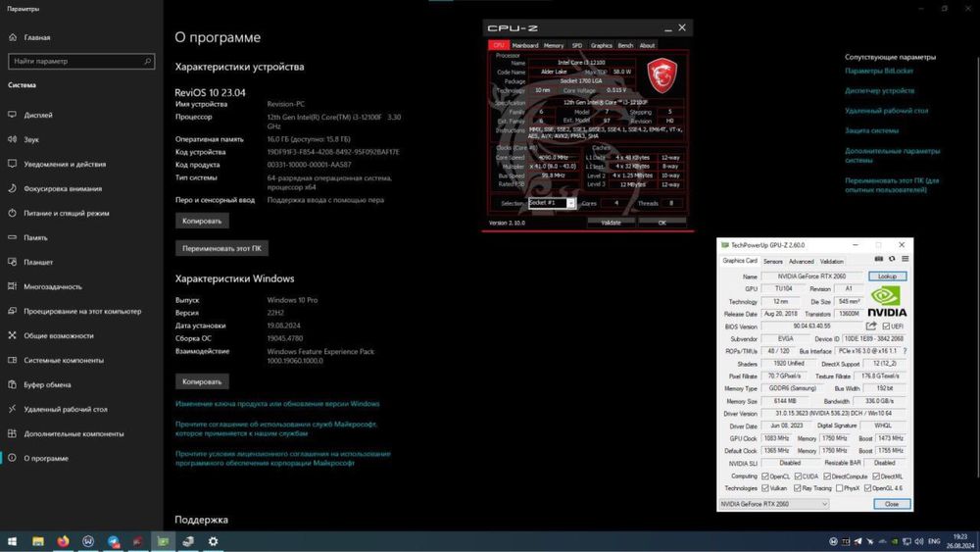Switch to the About tab in CPU-Z

647,45
